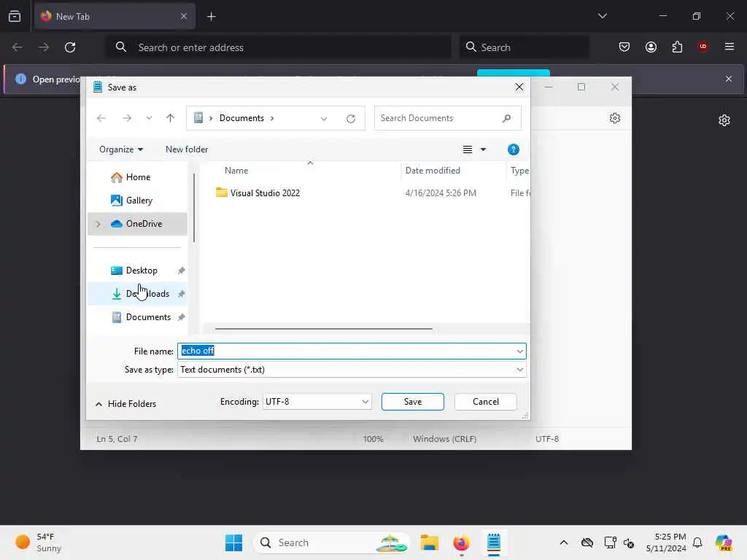
Task: Click date 4/16/2024 5:26 PM cell
Action: point(441,192)
